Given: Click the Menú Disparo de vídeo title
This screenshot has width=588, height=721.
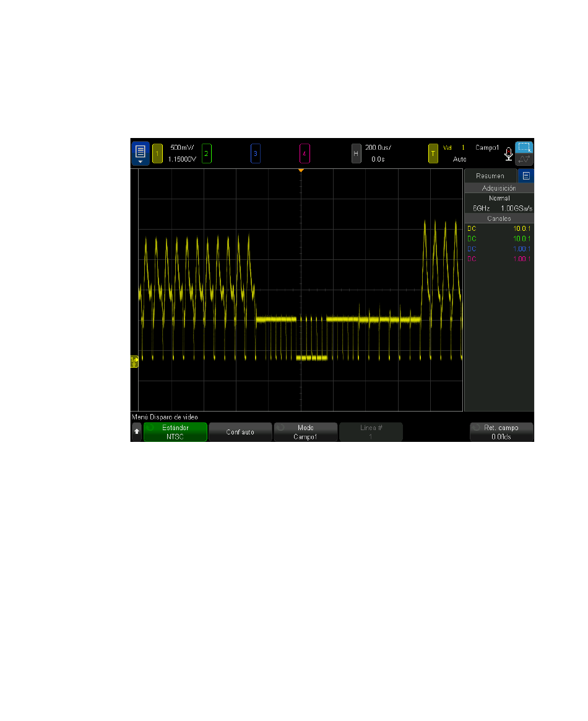Looking at the screenshot, I should click(165, 417).
